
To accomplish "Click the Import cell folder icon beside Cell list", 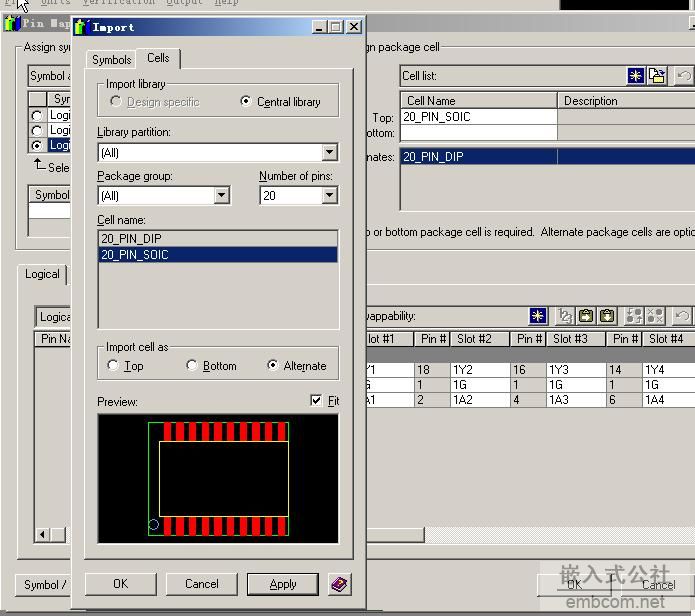I will click(x=656, y=76).
